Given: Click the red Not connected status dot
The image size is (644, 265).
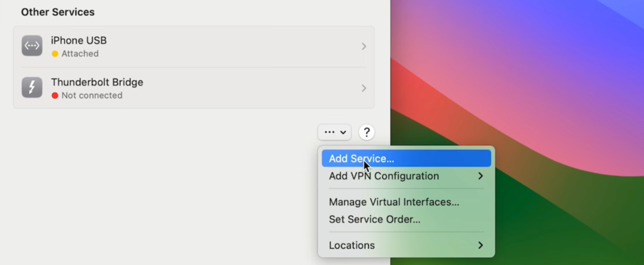Looking at the screenshot, I should tap(55, 96).
